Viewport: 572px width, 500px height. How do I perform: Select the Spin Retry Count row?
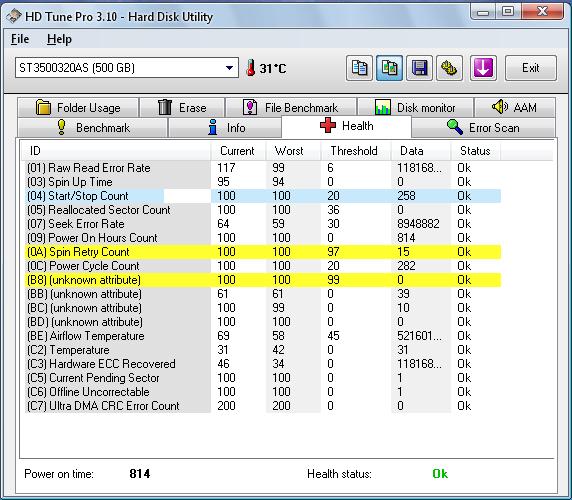tap(263, 252)
